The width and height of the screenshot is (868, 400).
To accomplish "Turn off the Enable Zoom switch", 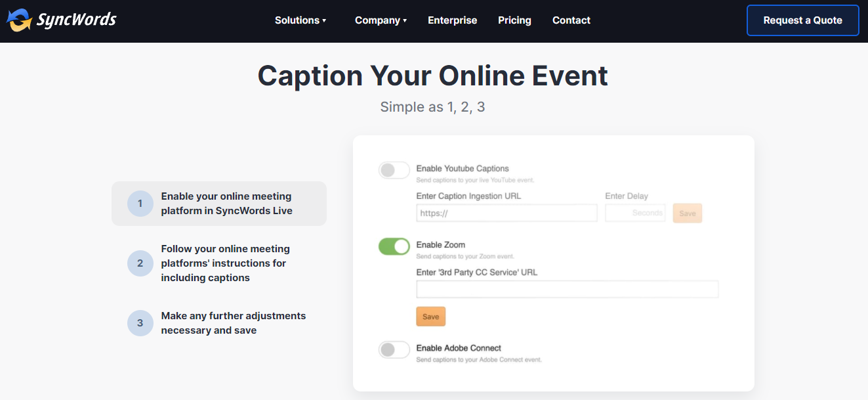I will click(x=394, y=246).
